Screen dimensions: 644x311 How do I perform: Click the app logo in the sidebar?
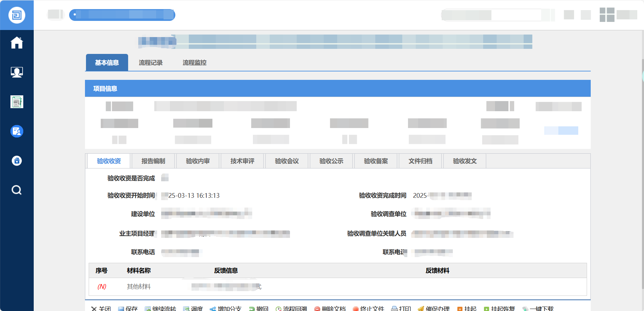[x=17, y=15]
